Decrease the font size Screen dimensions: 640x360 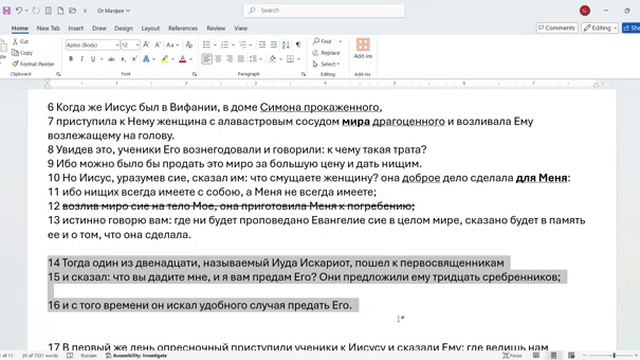pos(158,44)
